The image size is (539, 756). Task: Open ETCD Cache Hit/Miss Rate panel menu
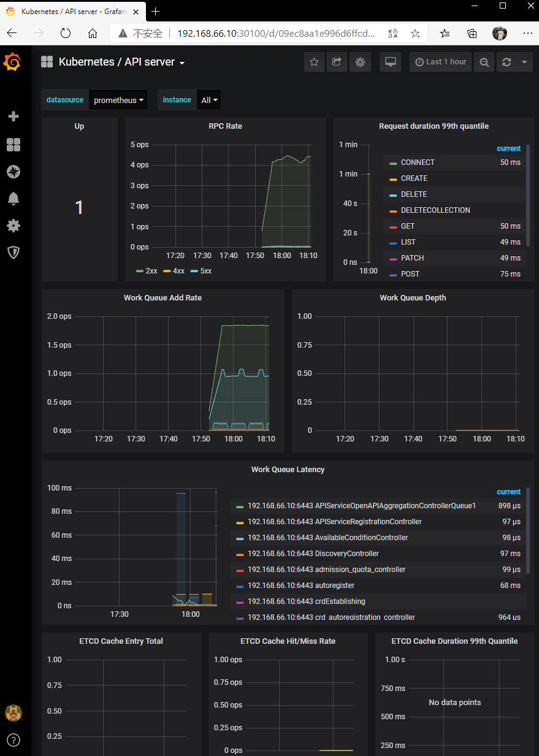288,641
